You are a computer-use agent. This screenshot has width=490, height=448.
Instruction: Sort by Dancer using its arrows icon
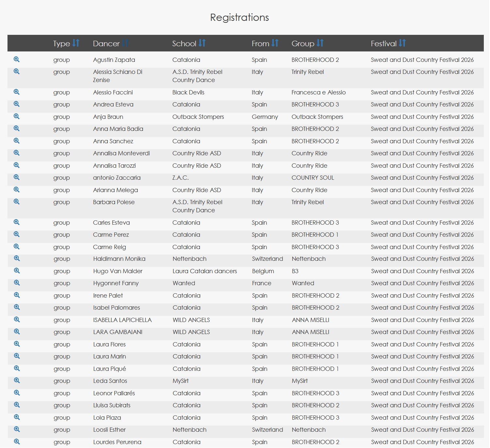[x=125, y=43]
